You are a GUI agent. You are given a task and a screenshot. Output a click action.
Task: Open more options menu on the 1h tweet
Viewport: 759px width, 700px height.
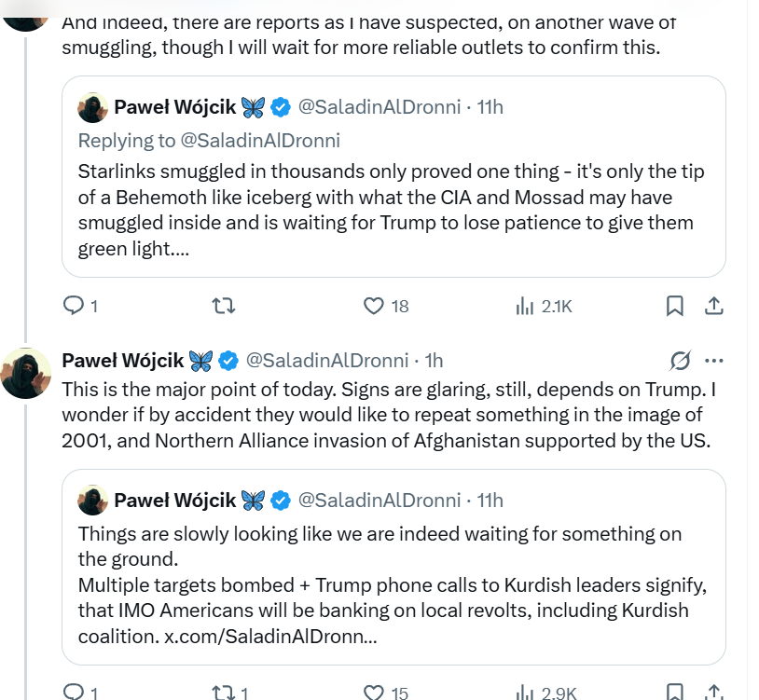point(714,361)
